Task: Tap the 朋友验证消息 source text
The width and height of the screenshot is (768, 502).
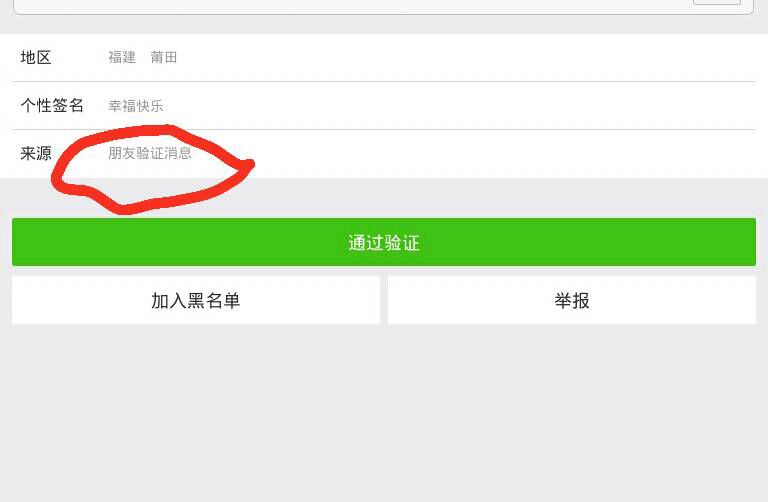Action: (149, 153)
